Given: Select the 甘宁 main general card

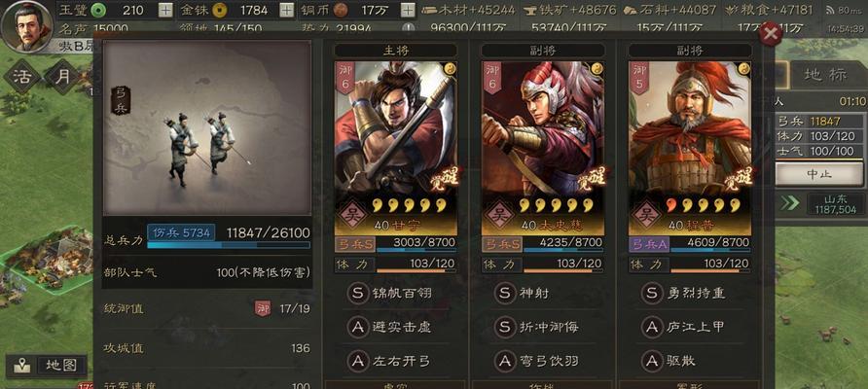Looking at the screenshot, I should pos(396,148).
